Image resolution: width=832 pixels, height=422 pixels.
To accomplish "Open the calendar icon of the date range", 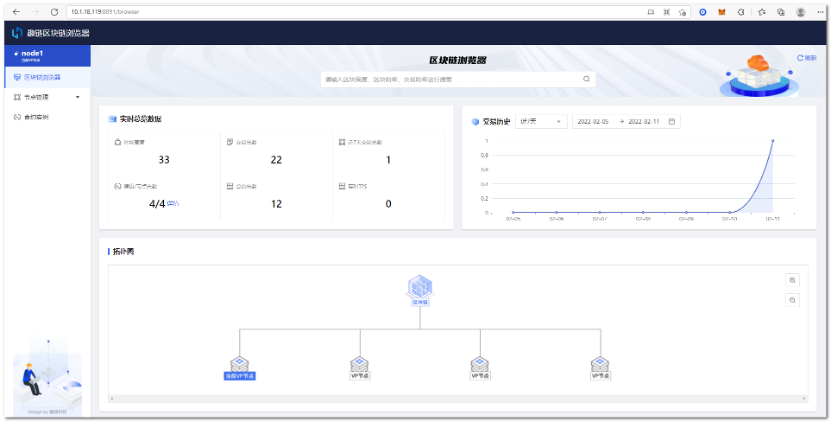I will click(672, 122).
